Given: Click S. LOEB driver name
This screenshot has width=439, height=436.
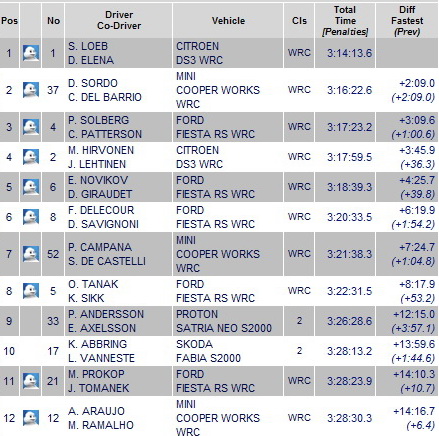Looking at the screenshot, I should 88,46.
